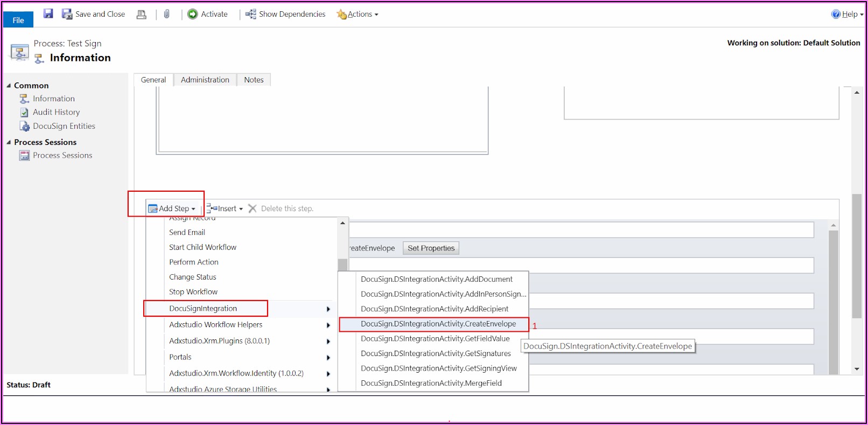This screenshot has height=425, width=868.
Task: Collapse the Process Sessions group
Action: click(9, 142)
